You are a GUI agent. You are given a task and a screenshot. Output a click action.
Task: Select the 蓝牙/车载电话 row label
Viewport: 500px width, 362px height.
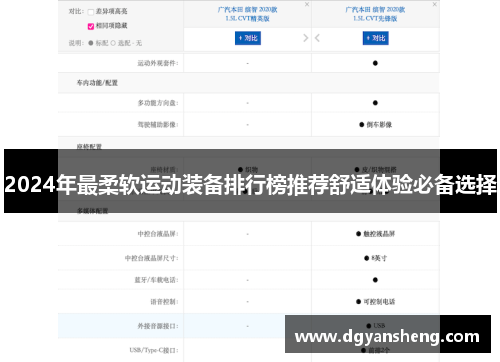click(x=156, y=280)
